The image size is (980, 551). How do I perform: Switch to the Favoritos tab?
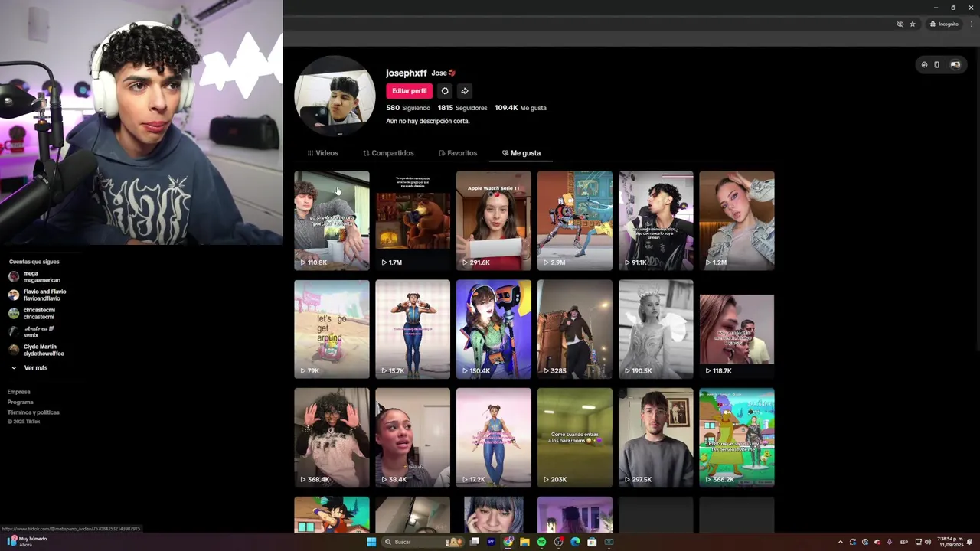(x=458, y=153)
